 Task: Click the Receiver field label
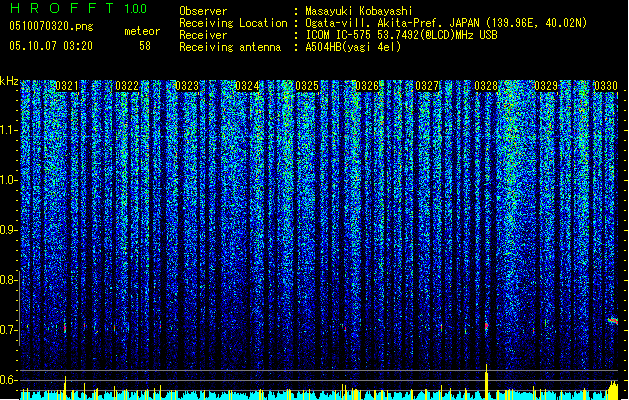click(x=203, y=35)
